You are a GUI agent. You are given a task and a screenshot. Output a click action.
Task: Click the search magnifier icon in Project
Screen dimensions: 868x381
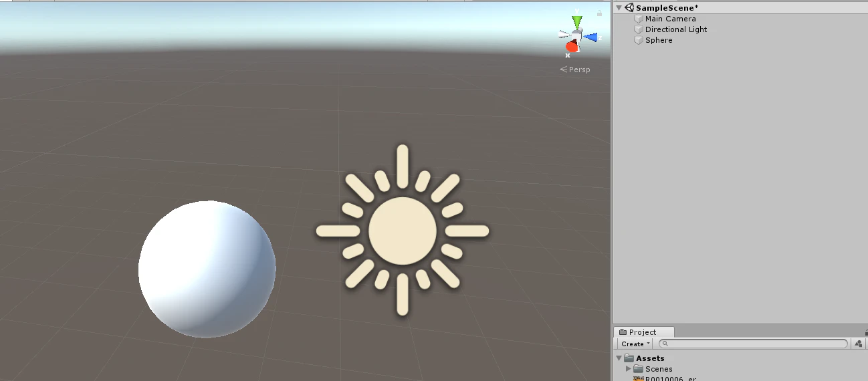(664, 344)
